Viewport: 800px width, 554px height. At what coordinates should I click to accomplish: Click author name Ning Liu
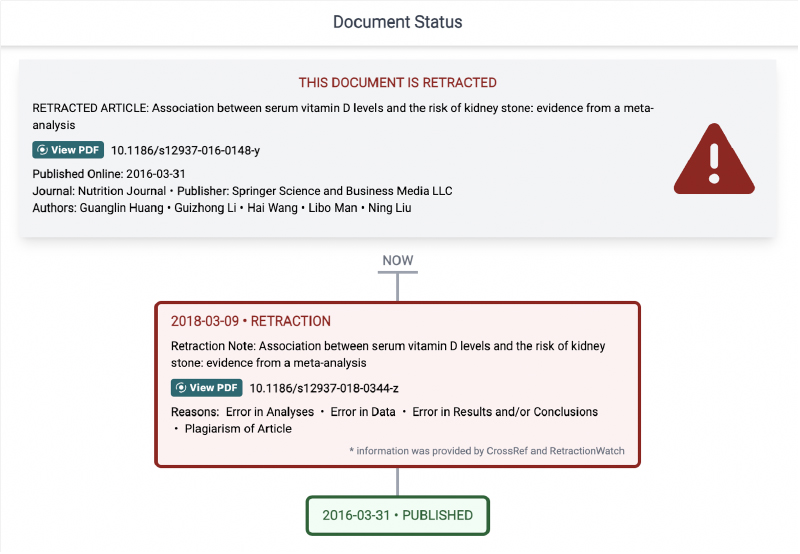pos(390,208)
